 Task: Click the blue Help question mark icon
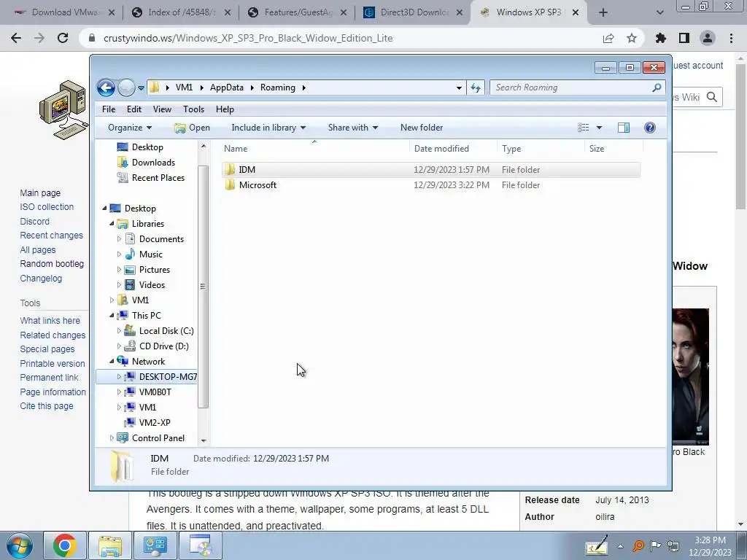point(650,128)
